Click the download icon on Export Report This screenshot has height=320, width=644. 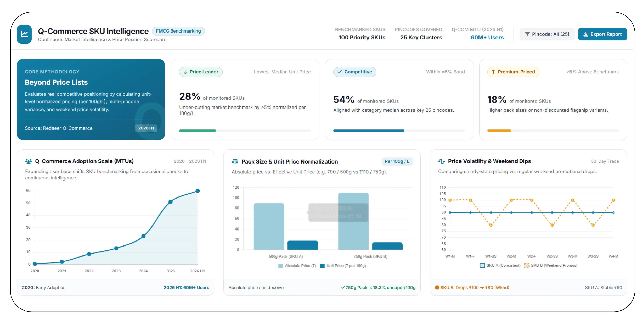(585, 34)
